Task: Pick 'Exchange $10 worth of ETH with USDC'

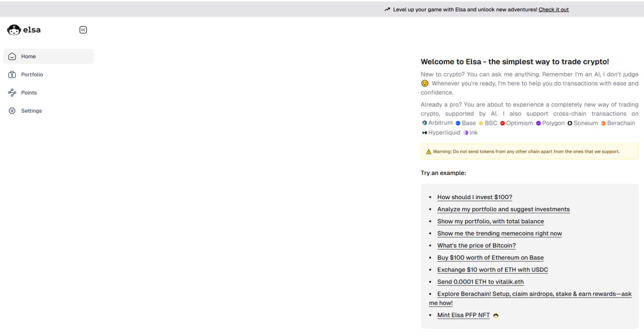Action: click(x=493, y=270)
